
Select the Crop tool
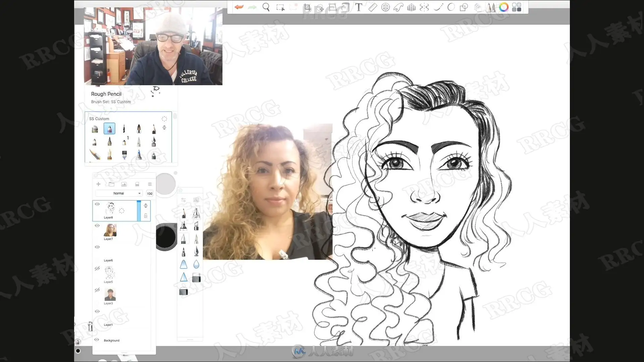[307, 7]
